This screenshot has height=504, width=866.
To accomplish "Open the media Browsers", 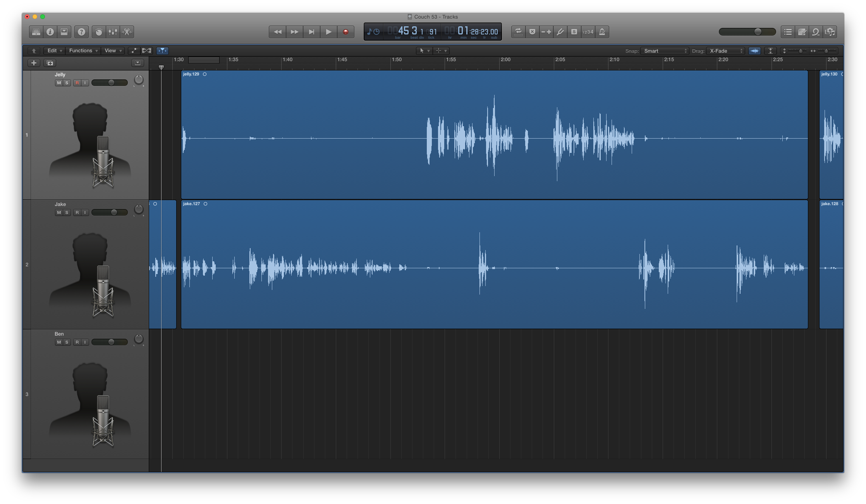I will (x=830, y=32).
